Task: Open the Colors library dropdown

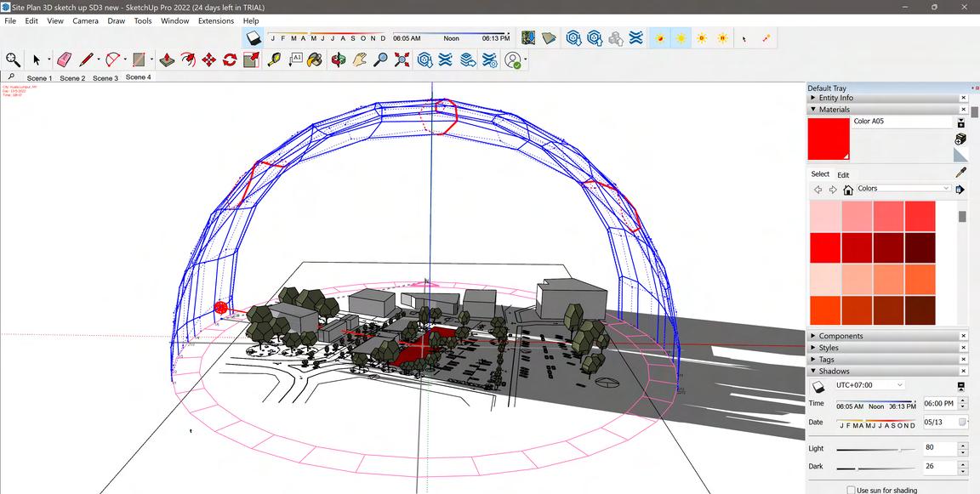Action: coord(903,189)
